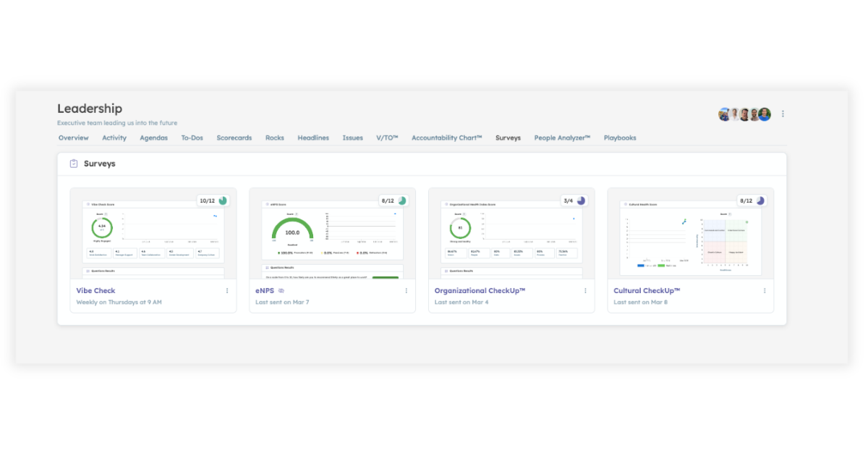The height and width of the screenshot is (456, 868).
Task: Click 'Last sent on Mar 4' text
Action: (x=461, y=302)
